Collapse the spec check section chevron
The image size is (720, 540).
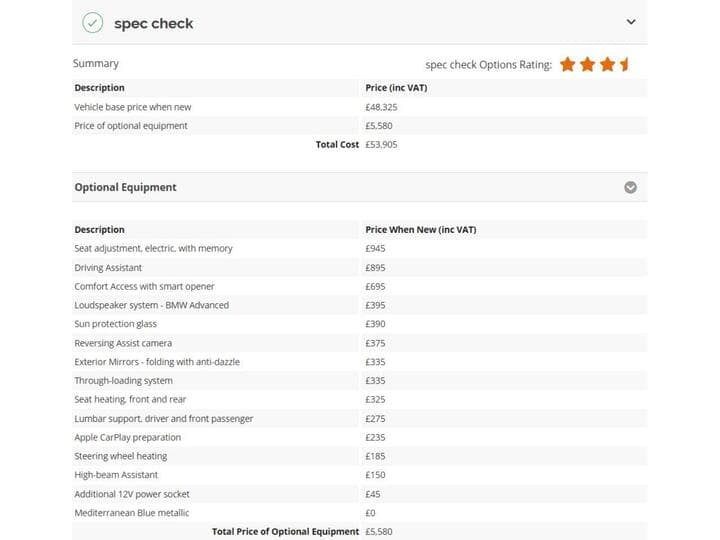[631, 22]
